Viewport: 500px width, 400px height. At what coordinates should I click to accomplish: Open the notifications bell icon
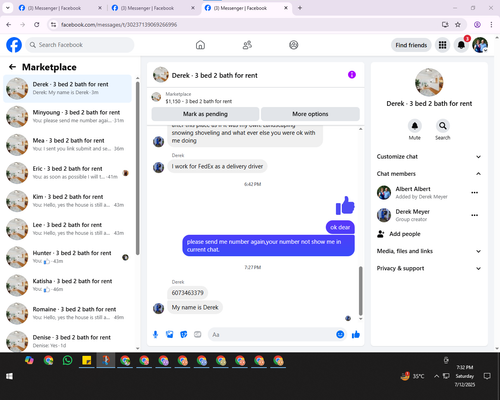tap(461, 45)
